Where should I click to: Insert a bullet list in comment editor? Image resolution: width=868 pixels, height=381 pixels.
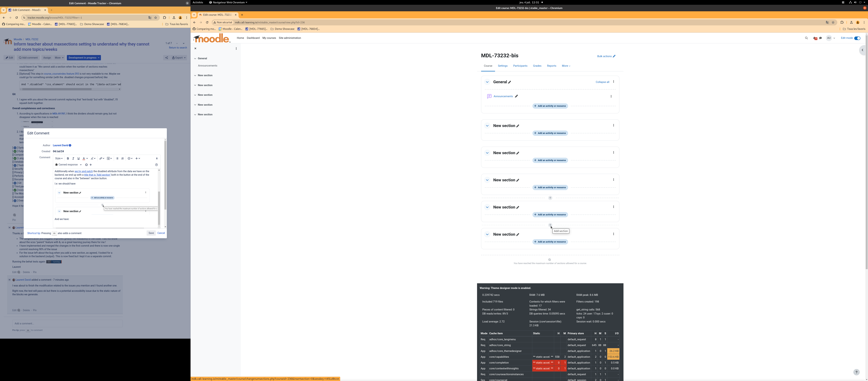point(117,158)
